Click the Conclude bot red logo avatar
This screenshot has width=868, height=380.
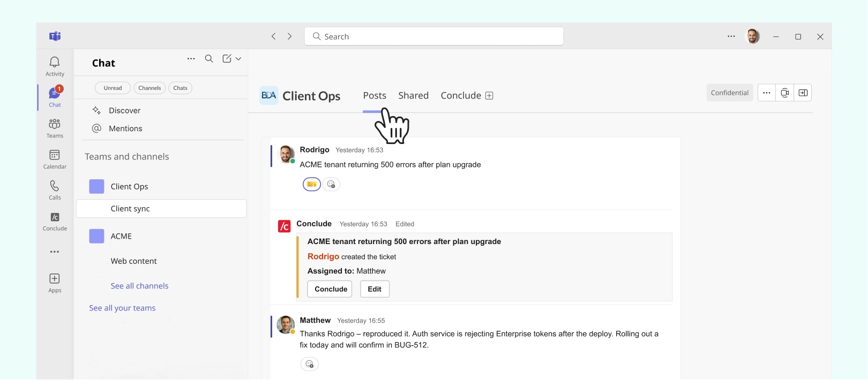click(285, 226)
